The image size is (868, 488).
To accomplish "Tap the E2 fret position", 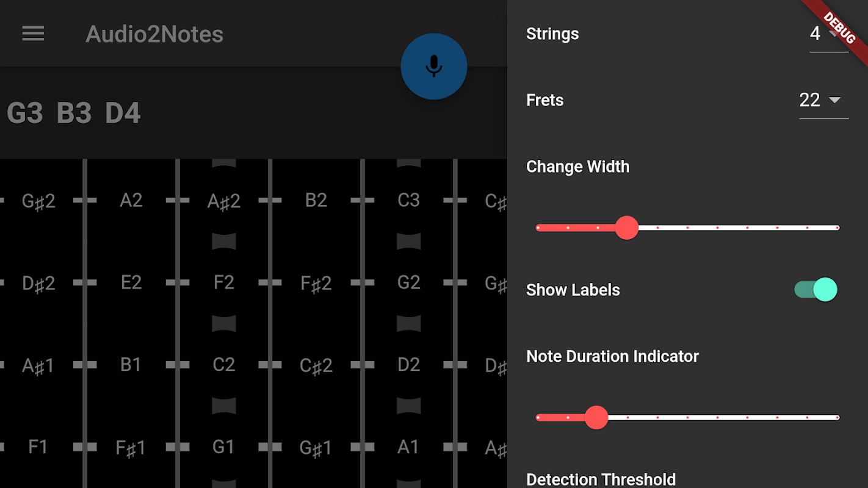I will pyautogui.click(x=131, y=282).
